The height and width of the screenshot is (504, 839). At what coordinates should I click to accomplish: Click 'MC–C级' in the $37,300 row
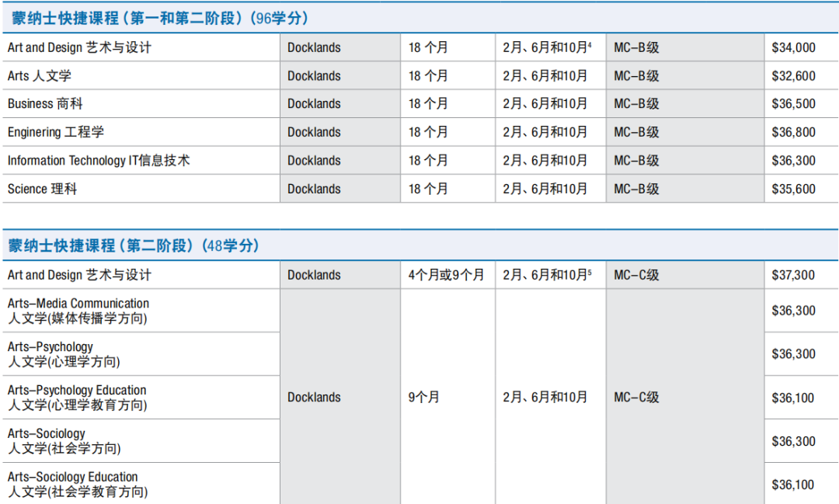[637, 275]
